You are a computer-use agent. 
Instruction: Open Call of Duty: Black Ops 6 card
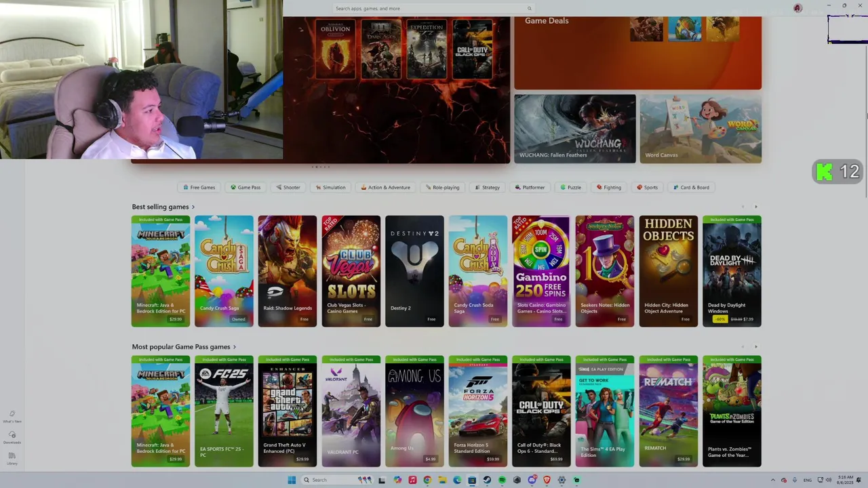point(541,411)
